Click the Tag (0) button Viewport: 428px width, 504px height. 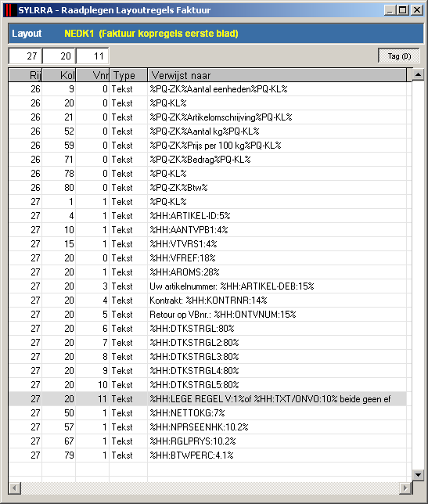[x=399, y=56]
